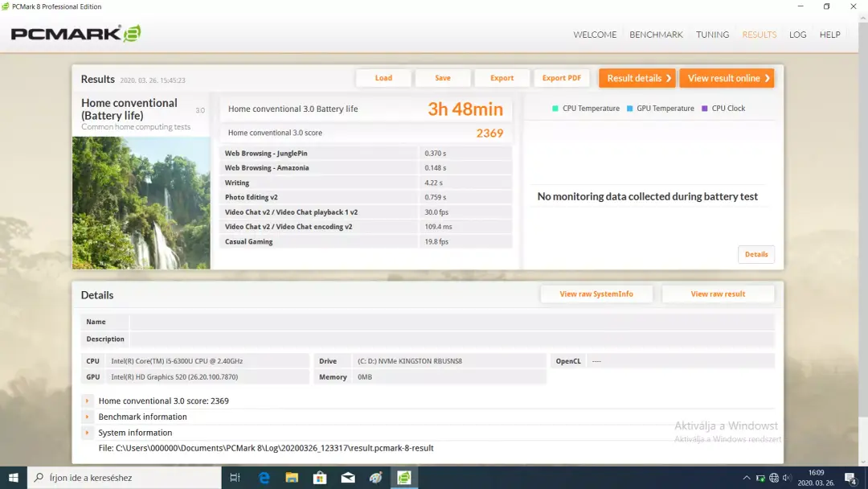
Task: Click the taskbar search box
Action: point(125,478)
